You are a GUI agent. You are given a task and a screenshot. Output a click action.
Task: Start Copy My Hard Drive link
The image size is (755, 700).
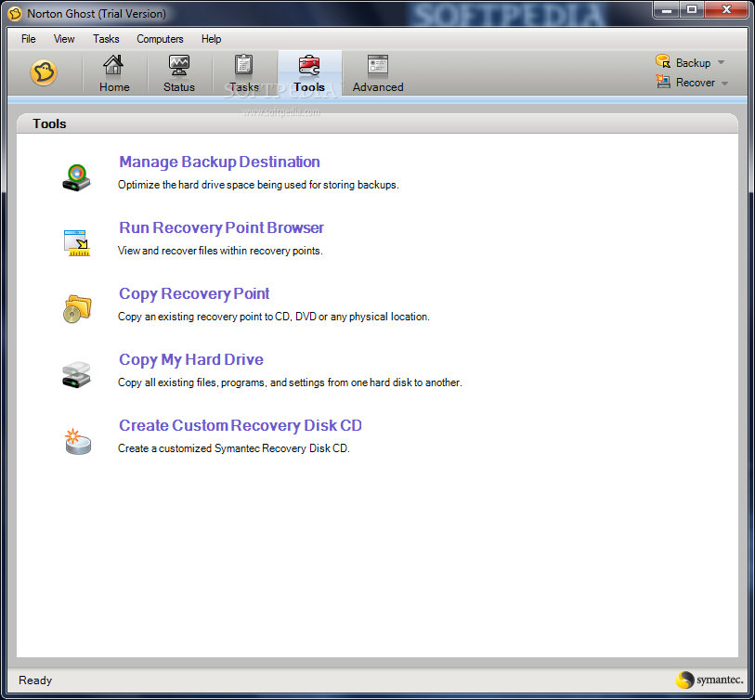191,359
